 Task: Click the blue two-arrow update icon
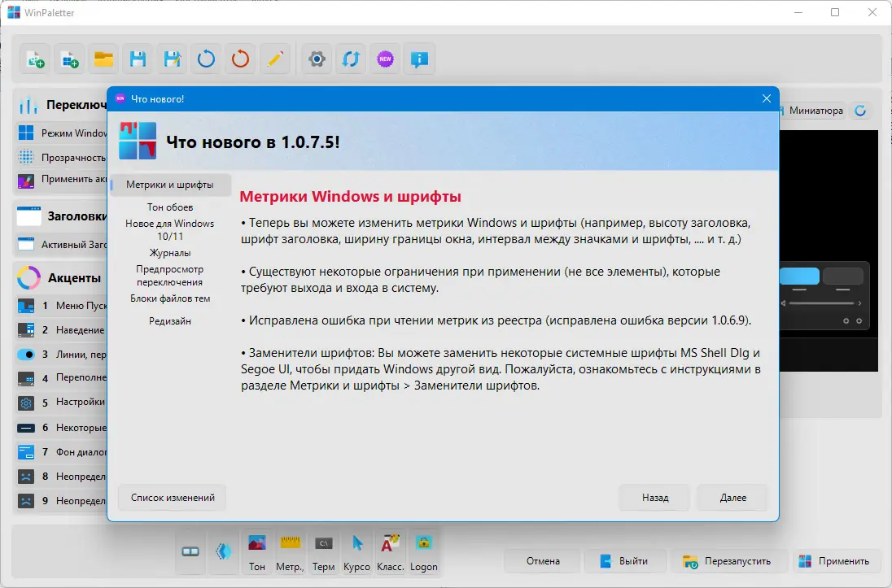pyautogui.click(x=351, y=59)
